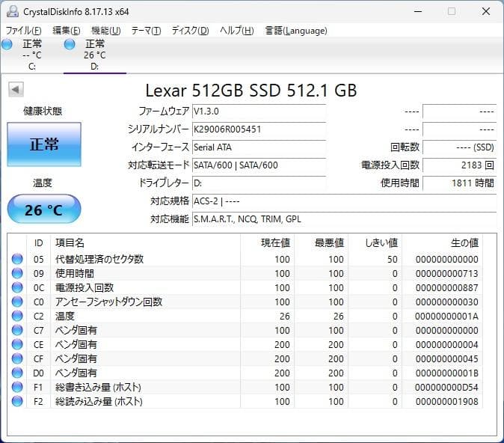Switch to the C: disk tab

(32, 55)
